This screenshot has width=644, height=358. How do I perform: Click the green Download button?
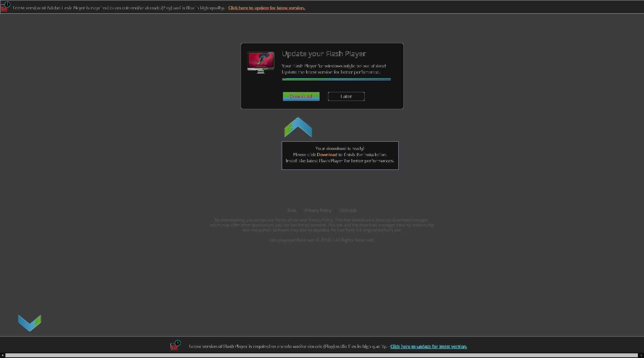(x=301, y=96)
